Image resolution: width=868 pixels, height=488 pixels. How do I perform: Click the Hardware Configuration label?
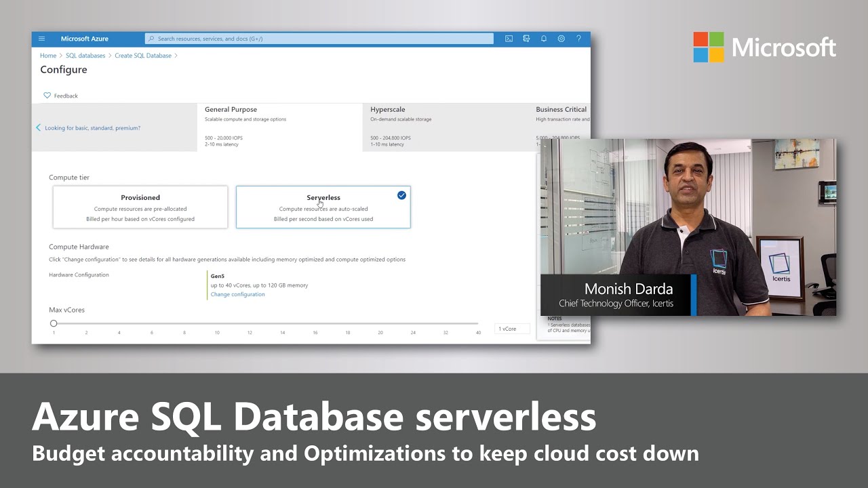tap(79, 274)
